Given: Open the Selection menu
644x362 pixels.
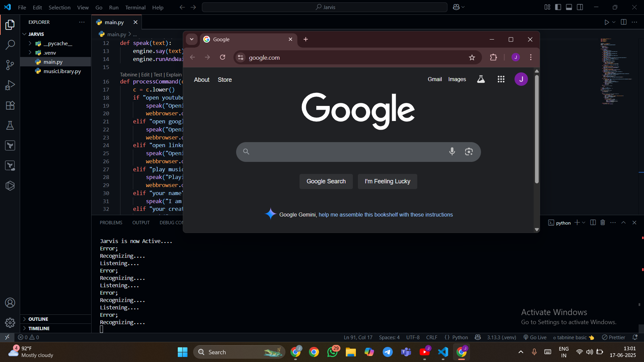Looking at the screenshot, I should (x=59, y=7).
